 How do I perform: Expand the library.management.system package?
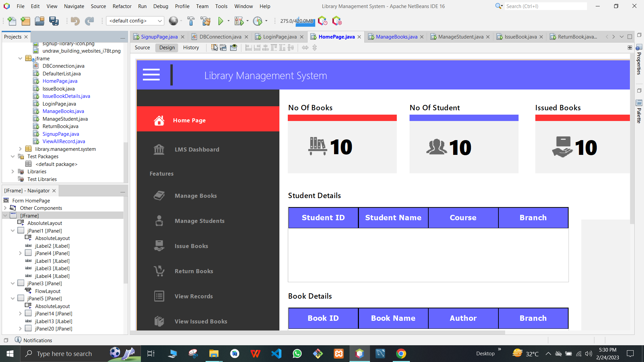[20, 149]
